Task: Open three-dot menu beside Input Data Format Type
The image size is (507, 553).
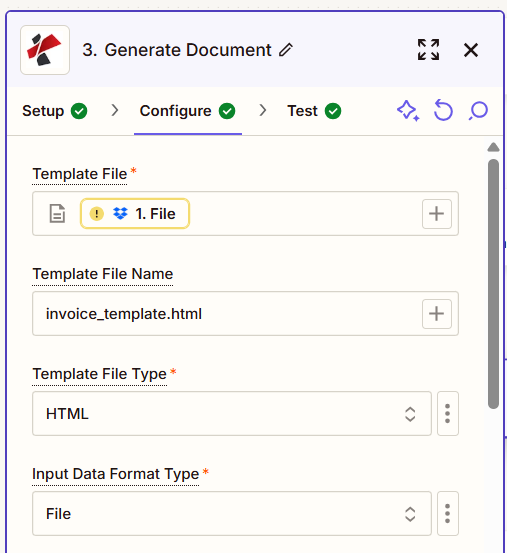Action: pos(447,514)
